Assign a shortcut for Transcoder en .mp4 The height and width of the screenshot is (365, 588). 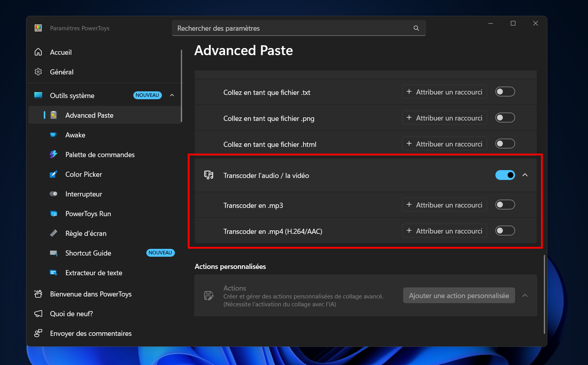tap(445, 231)
